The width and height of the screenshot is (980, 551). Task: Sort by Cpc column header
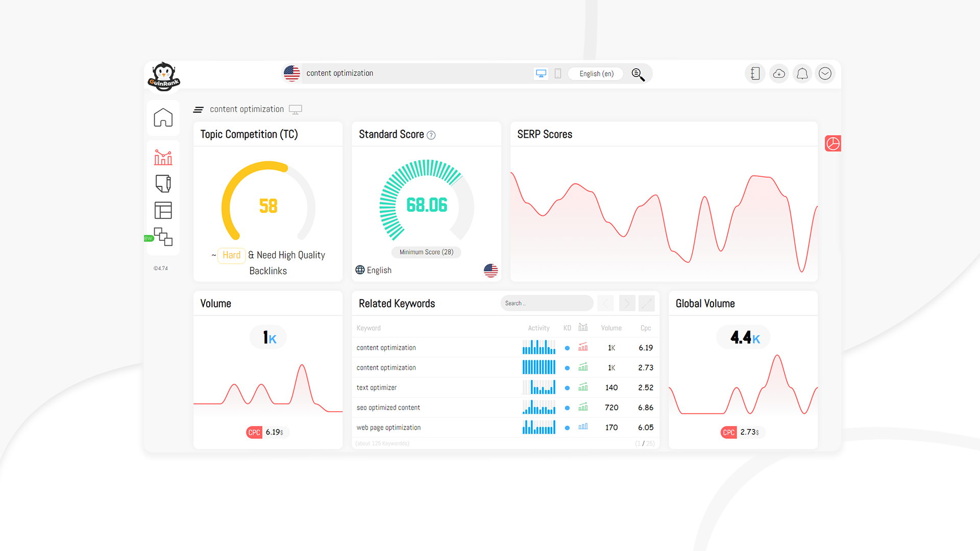646,328
